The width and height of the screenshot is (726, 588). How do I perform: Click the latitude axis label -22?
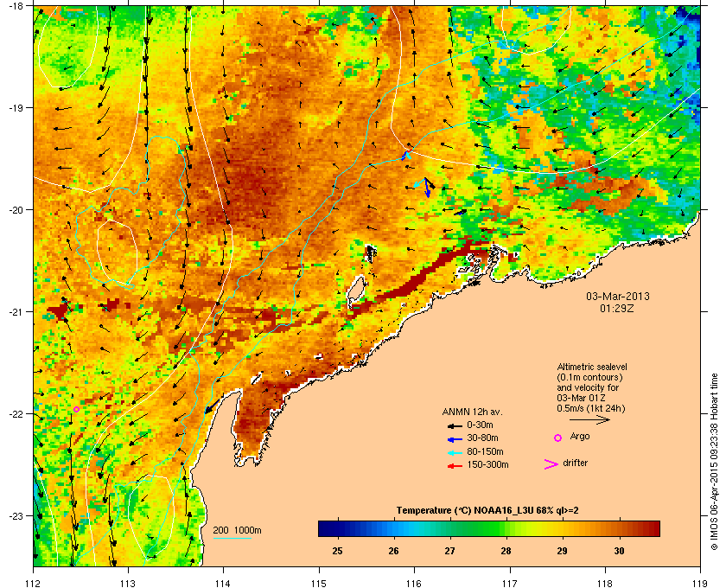pos(16,413)
